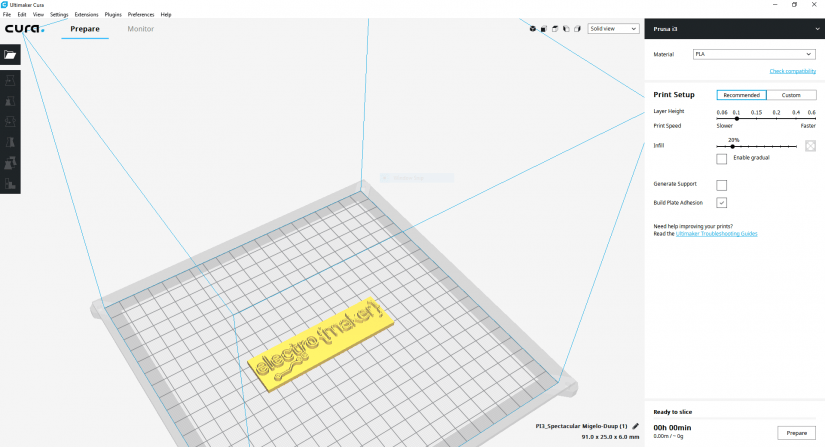Switch to the Monitor tab
825x447 pixels.
click(x=140, y=29)
